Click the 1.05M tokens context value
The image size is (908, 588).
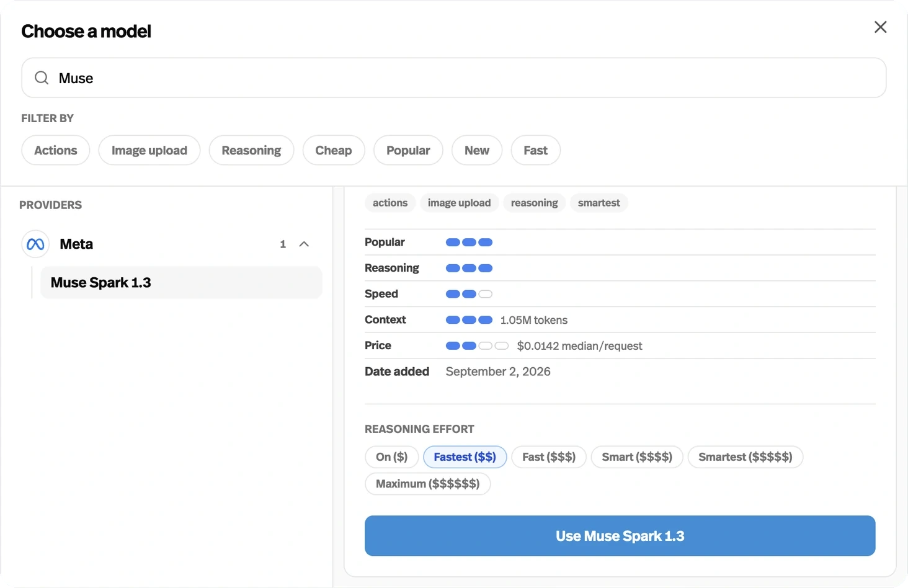click(x=534, y=320)
